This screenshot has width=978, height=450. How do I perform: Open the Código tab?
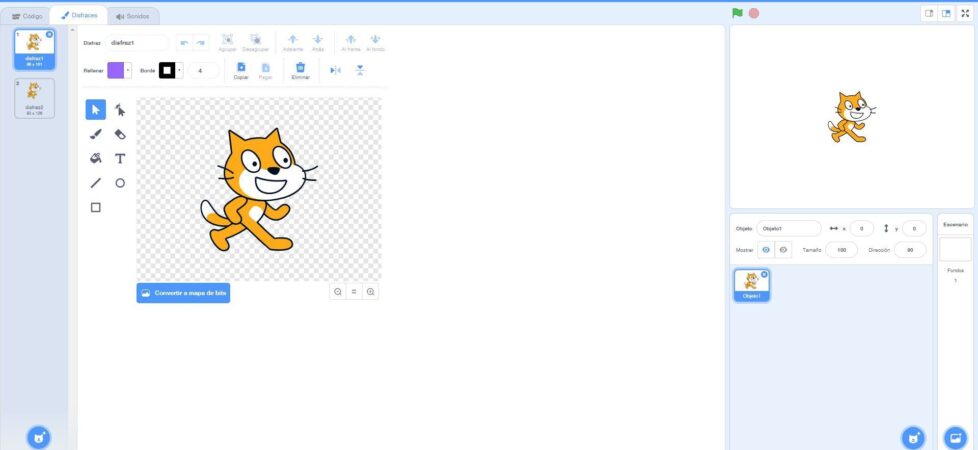pos(28,16)
